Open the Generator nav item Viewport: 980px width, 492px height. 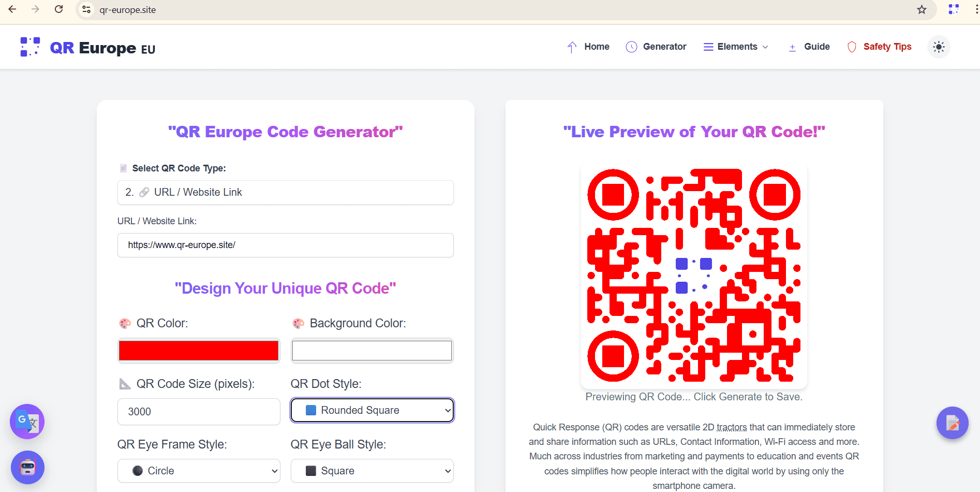(x=656, y=47)
